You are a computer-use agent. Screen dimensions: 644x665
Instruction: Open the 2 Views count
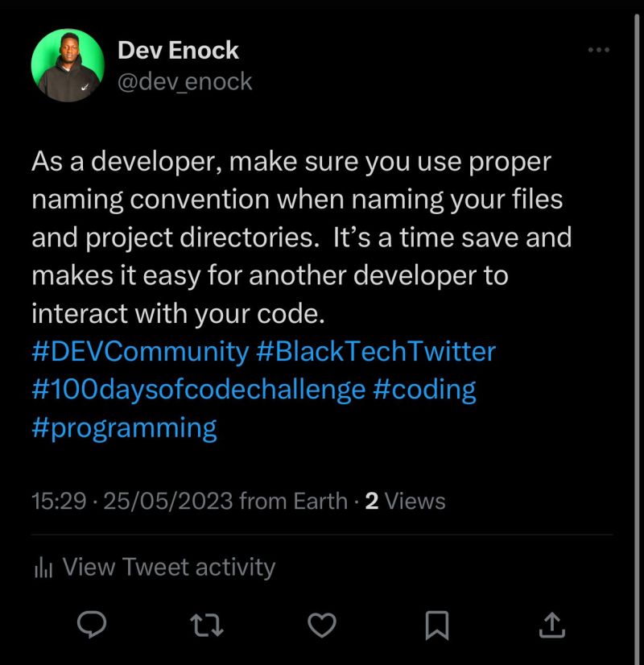coord(405,502)
